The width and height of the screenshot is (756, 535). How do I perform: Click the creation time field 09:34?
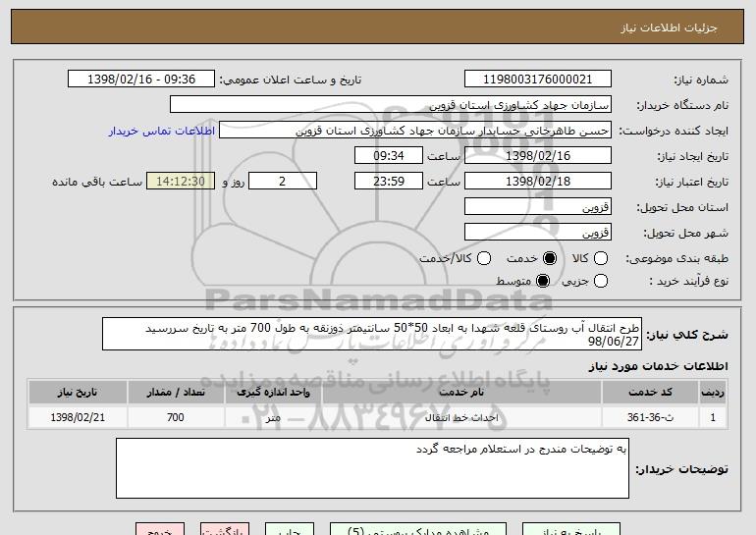click(x=389, y=156)
